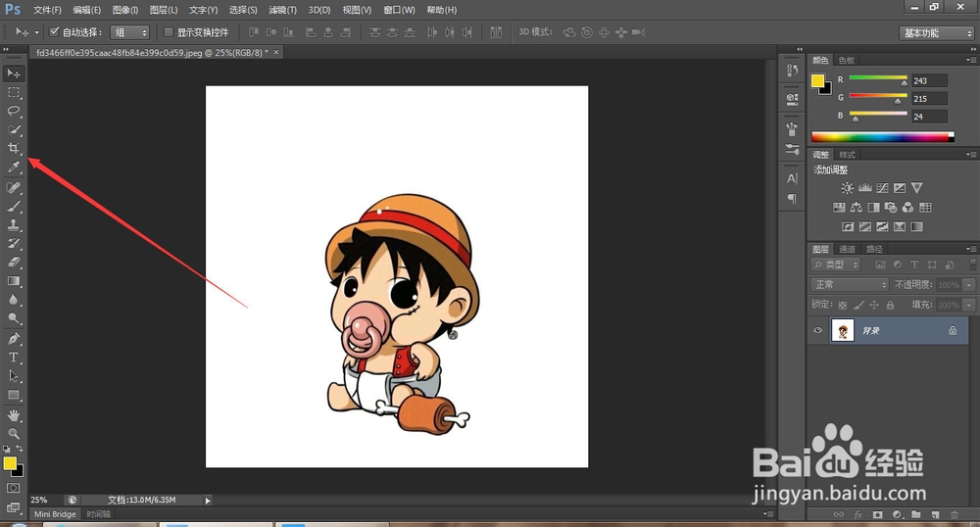
Task: Open the File menu
Action: click(x=47, y=10)
